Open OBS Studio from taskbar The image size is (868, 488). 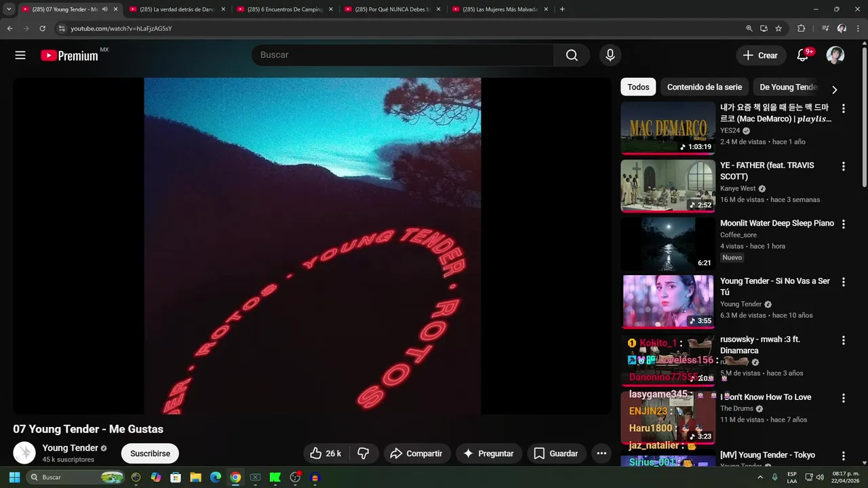(x=295, y=477)
